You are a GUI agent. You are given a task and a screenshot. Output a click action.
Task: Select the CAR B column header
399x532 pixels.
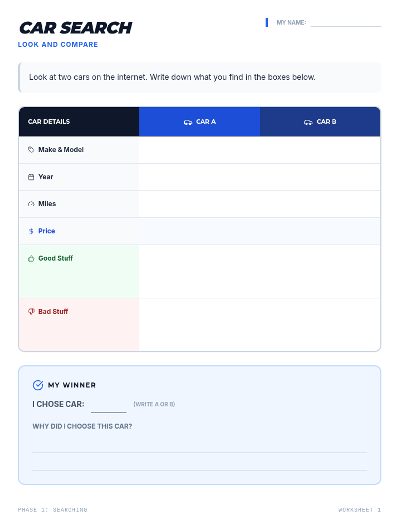click(x=320, y=122)
